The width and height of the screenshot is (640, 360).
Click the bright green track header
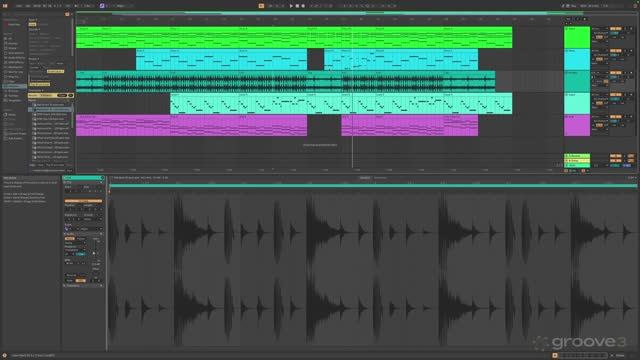coord(577,37)
